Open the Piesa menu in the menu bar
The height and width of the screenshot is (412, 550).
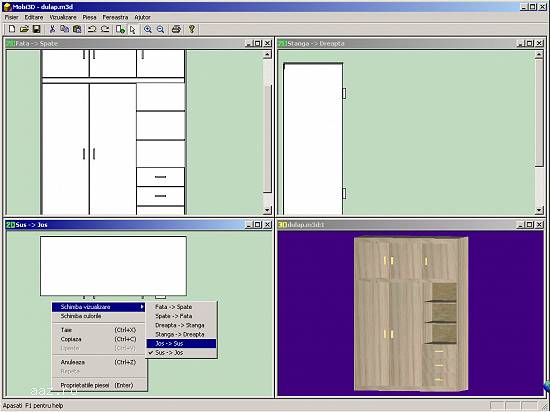point(89,17)
